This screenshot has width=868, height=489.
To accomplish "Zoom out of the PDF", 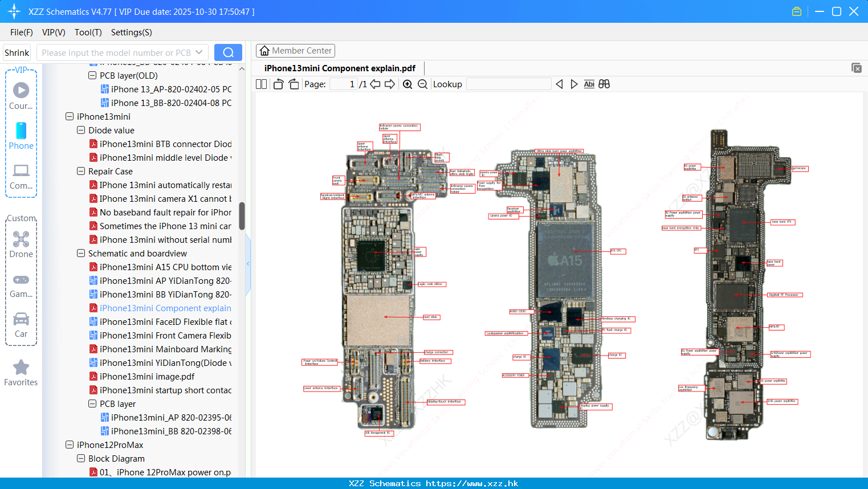I will click(x=422, y=84).
